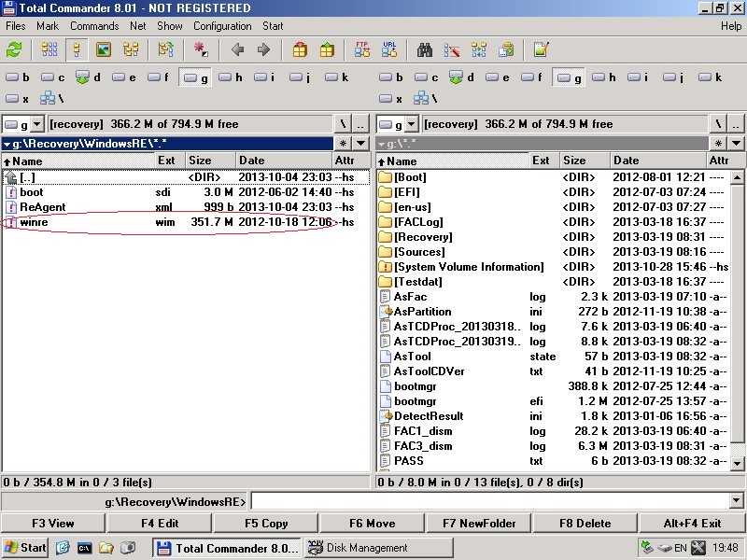Open the Notepad editor toolbar icon
747x560 pixels.
[x=541, y=50]
